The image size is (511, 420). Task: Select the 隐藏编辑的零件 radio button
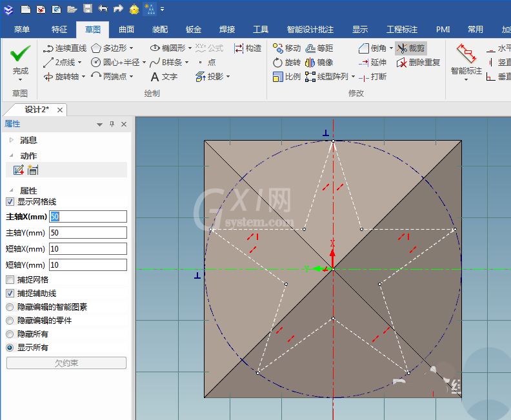(10, 321)
